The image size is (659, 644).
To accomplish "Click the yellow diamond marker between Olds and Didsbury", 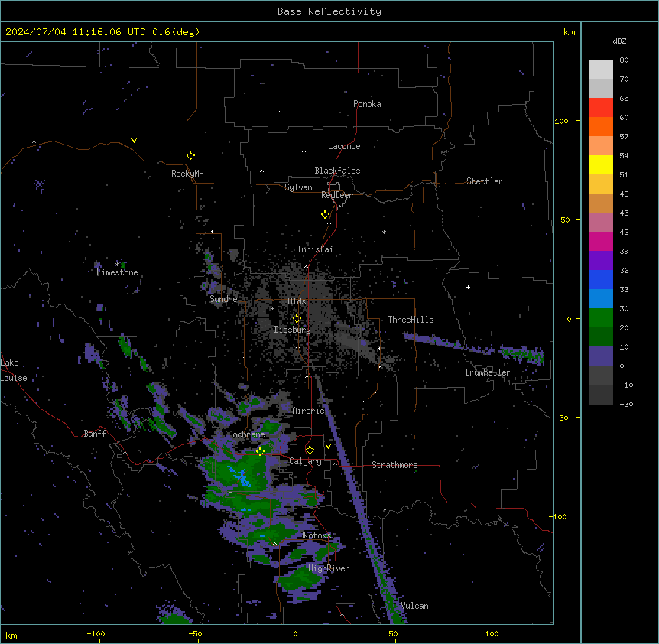I will [x=297, y=319].
